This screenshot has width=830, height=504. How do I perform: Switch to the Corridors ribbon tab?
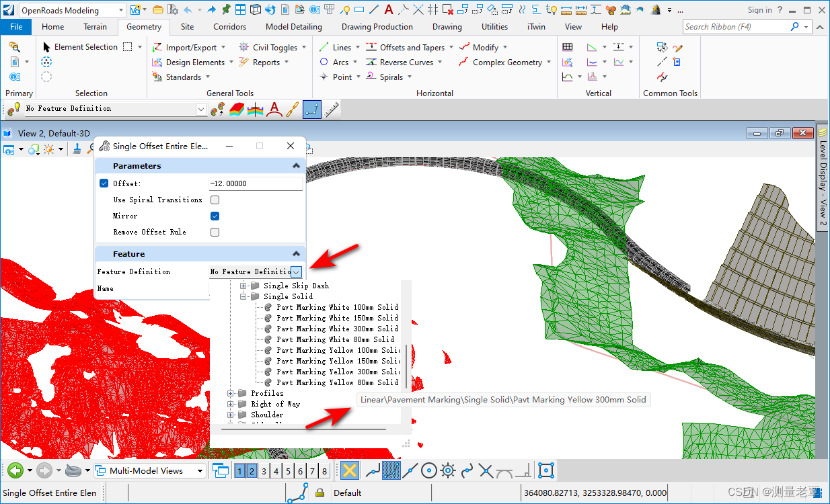[x=230, y=27]
